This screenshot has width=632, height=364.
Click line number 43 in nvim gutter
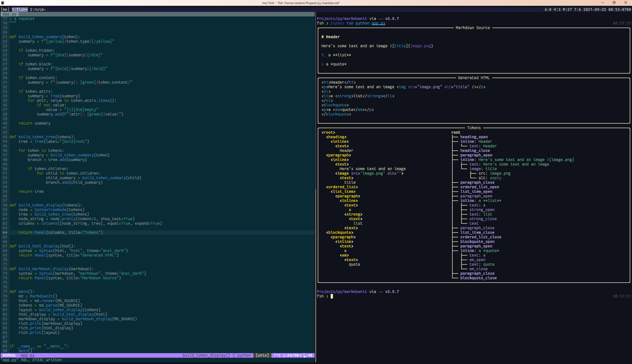[x=5, y=137]
